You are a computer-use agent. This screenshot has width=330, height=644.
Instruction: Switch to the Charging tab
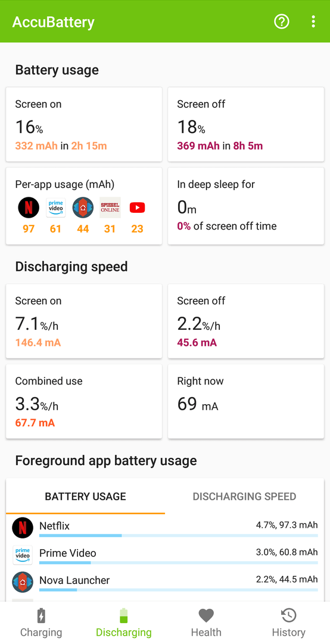pos(41,623)
